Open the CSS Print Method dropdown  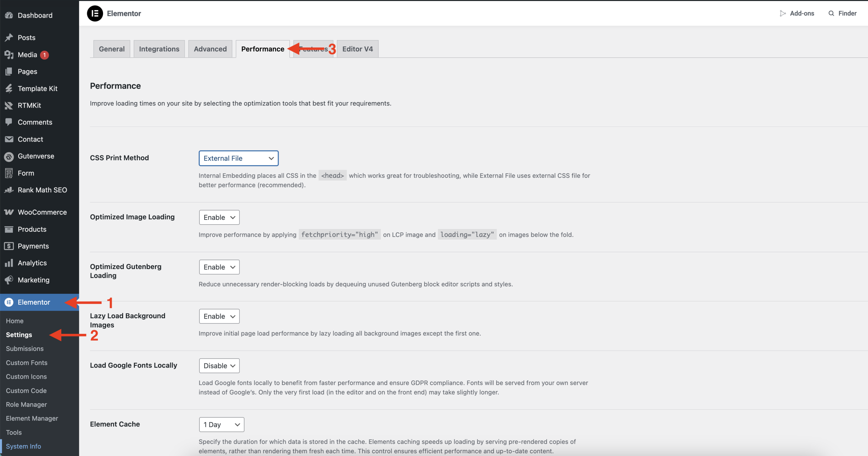[238, 158]
